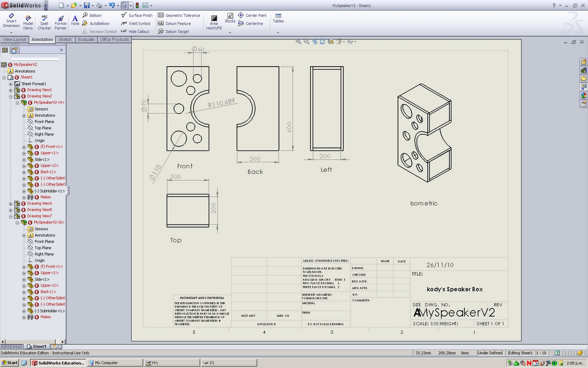This screenshot has height=368, width=588.
Task: Click the drawing scale 1 : 10 in the status bar
Action: pos(542,353)
